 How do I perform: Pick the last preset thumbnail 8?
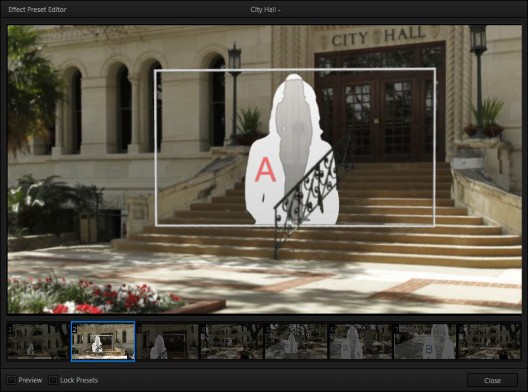[x=489, y=341]
